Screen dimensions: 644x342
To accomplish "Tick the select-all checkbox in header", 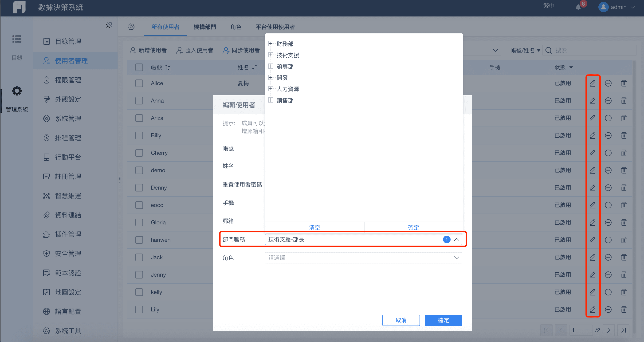I will pos(139,67).
